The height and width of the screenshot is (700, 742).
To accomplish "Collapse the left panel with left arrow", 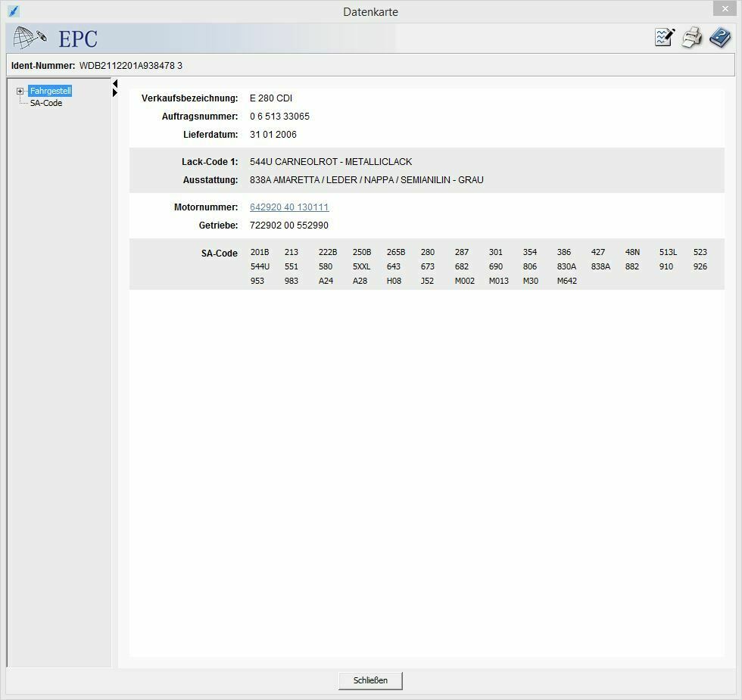I will click(115, 83).
